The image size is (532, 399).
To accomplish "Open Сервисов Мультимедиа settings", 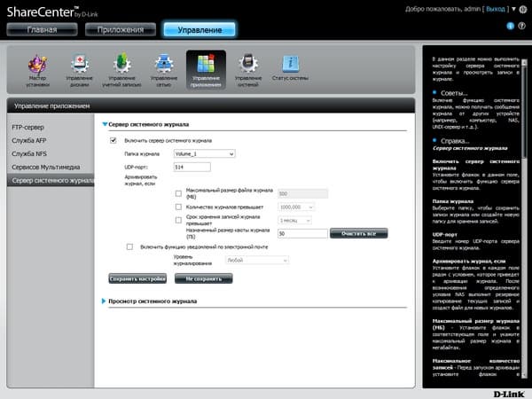I will pyautogui.click(x=46, y=167).
